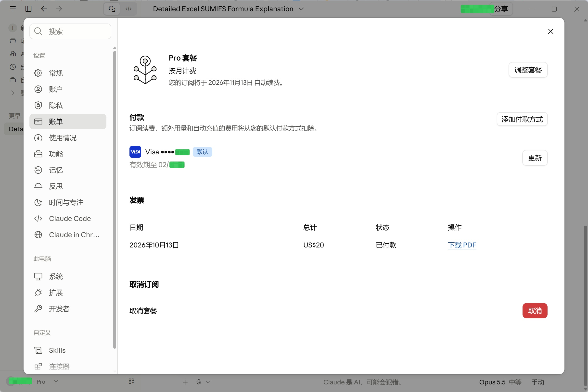Click the 调整套餐 button
Screen dimensions: 588x392
point(528,70)
